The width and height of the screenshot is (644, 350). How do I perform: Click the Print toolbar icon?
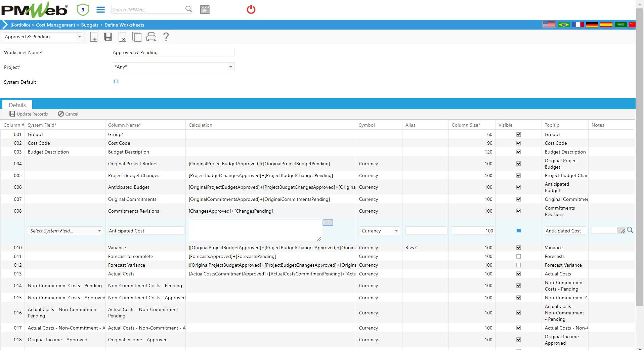[152, 37]
